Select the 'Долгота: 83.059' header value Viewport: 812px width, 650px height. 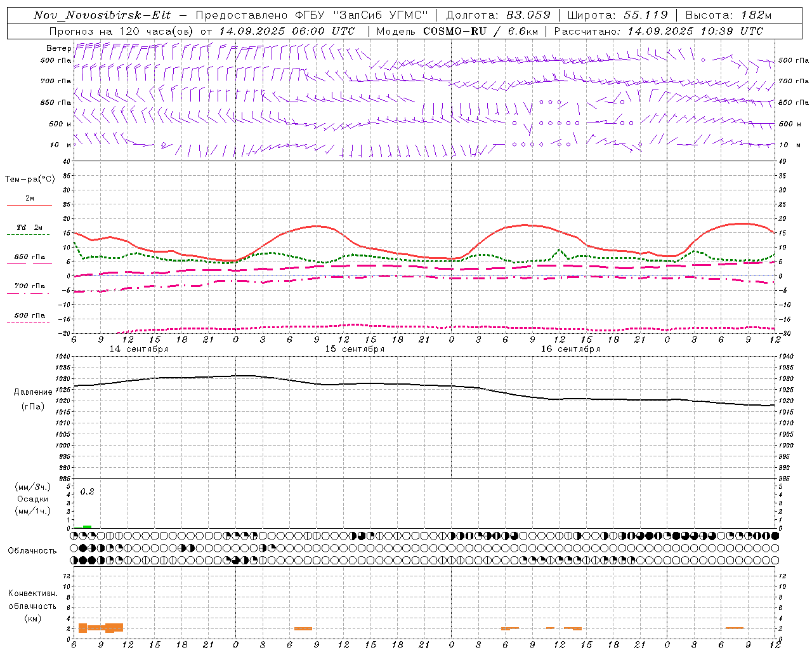[x=498, y=16]
